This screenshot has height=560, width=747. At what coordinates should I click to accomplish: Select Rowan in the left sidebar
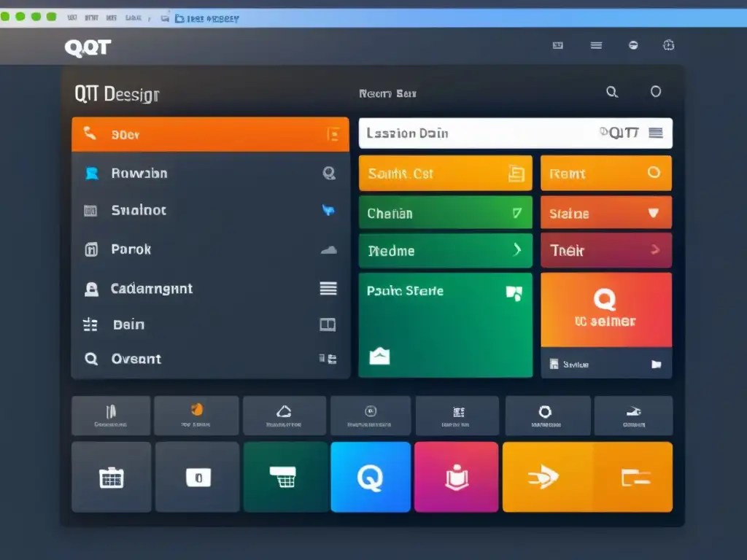coord(135,173)
